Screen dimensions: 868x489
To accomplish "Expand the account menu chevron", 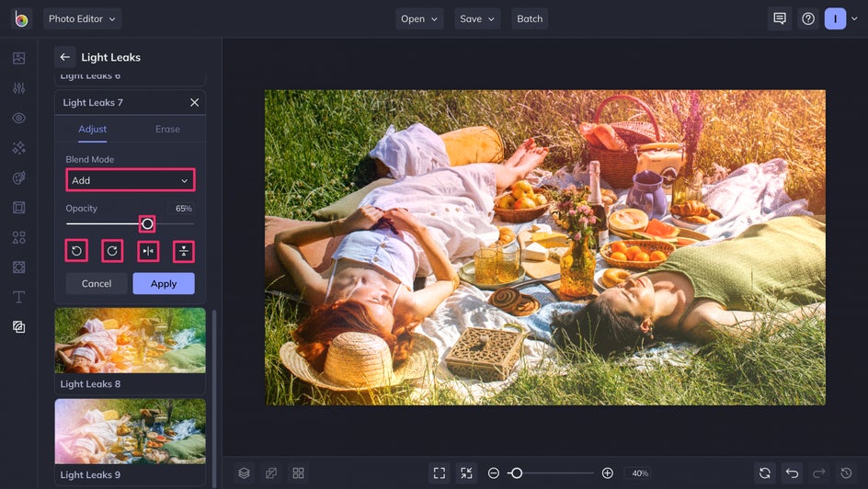I will pos(855,18).
